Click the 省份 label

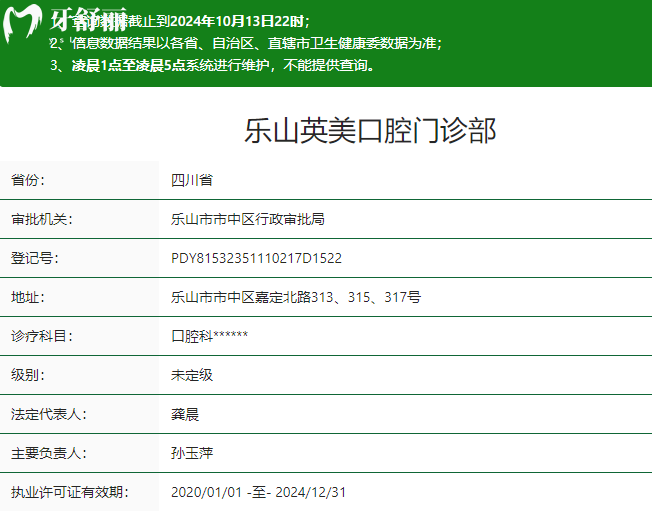[x=28, y=180]
